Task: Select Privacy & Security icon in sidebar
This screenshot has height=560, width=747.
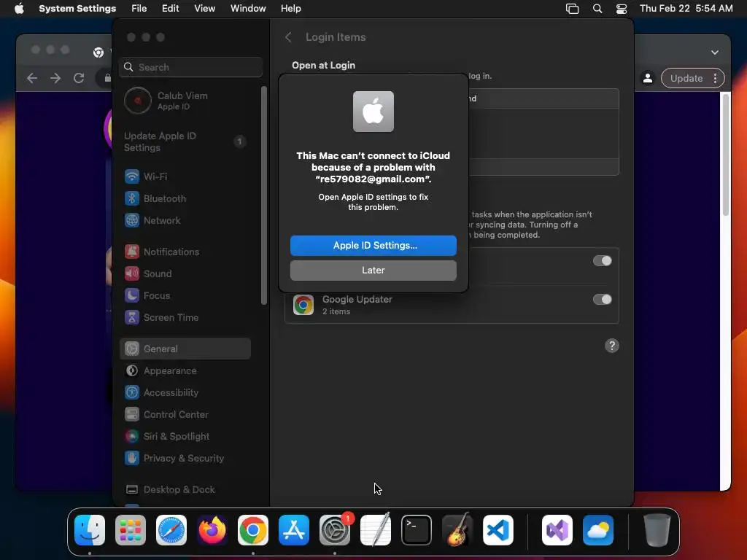Action: (x=132, y=458)
